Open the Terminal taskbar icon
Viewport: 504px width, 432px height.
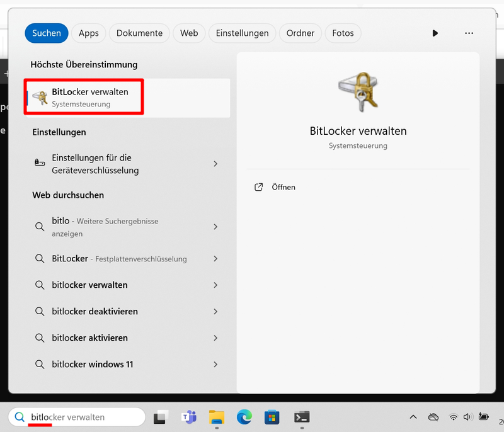(x=301, y=417)
